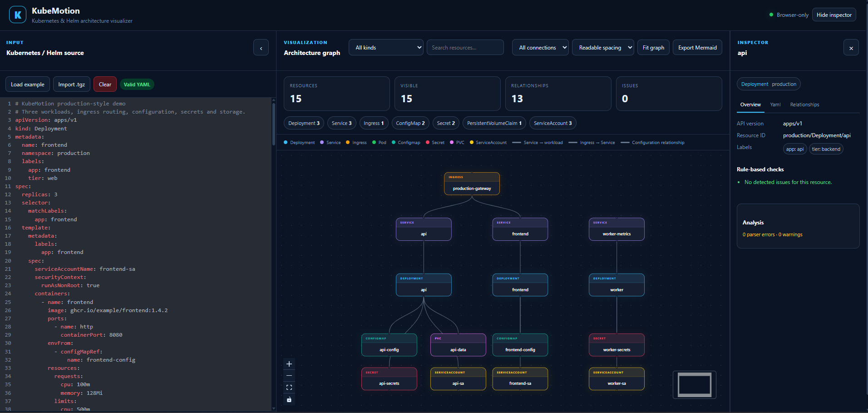Zoom out of the architecture graph
868x413 pixels.
point(289,376)
